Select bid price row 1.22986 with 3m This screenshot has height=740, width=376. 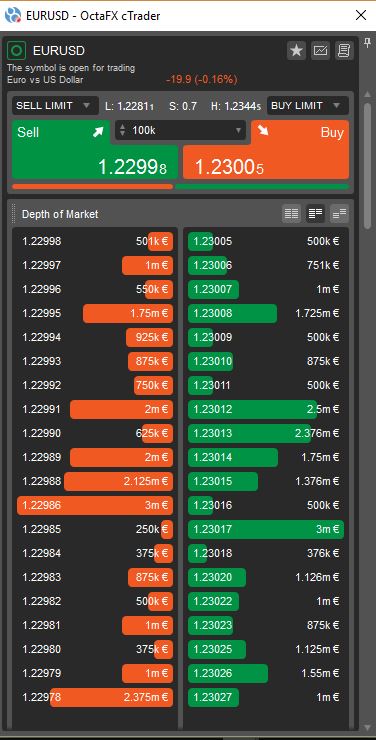pyautogui.click(x=95, y=505)
